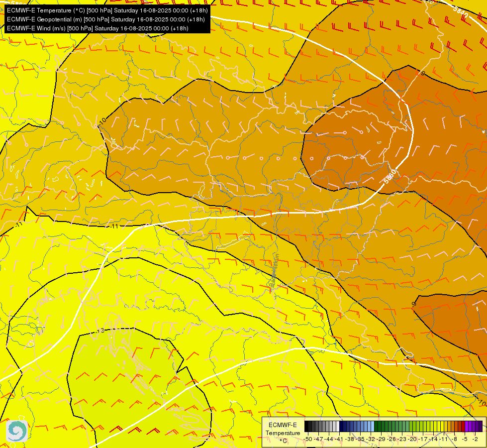
Task: Select the ECMWF-E Temperature 500 hPa header line
Action: [107, 10]
